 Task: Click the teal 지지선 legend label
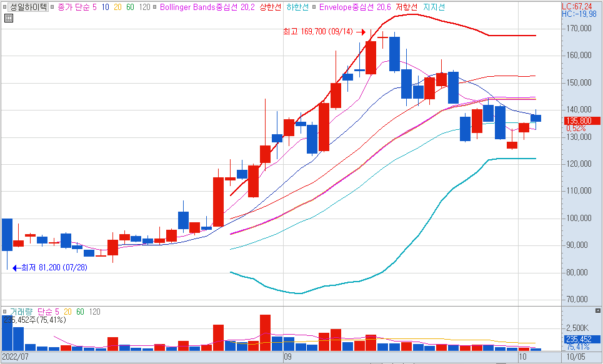(x=434, y=7)
